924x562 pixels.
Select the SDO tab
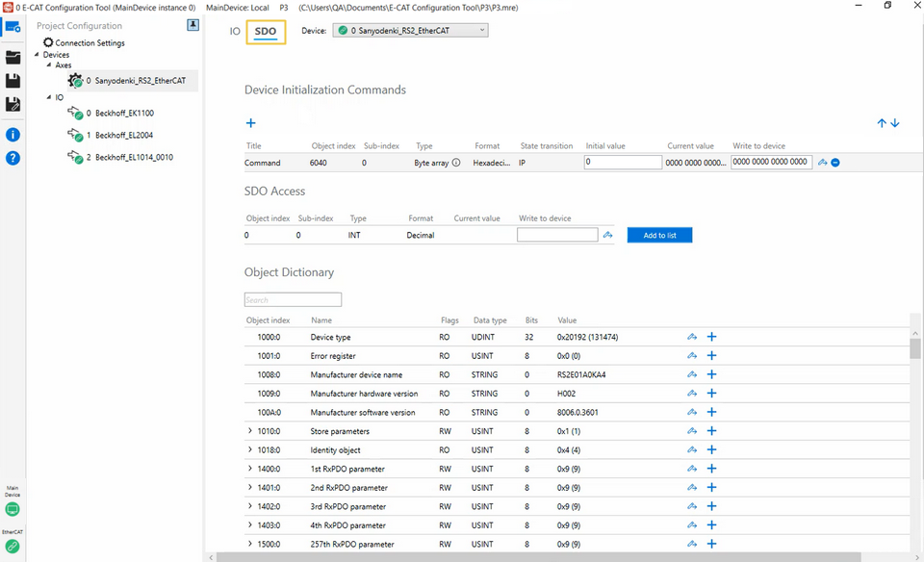pos(266,32)
